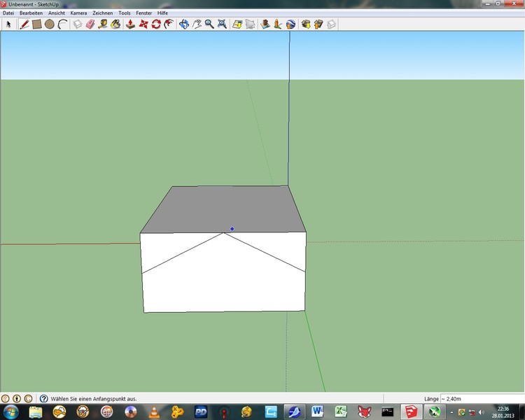Viewport: 525px width, 420px height.
Task: Show hidden tray icons arrow
Action: click(451, 412)
